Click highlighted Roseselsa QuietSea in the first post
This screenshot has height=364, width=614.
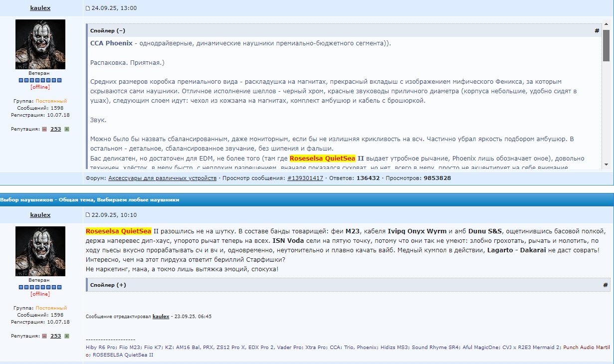(322, 159)
